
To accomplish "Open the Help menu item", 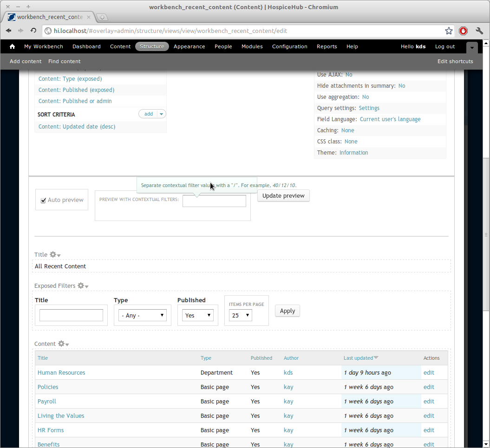I will tap(352, 46).
